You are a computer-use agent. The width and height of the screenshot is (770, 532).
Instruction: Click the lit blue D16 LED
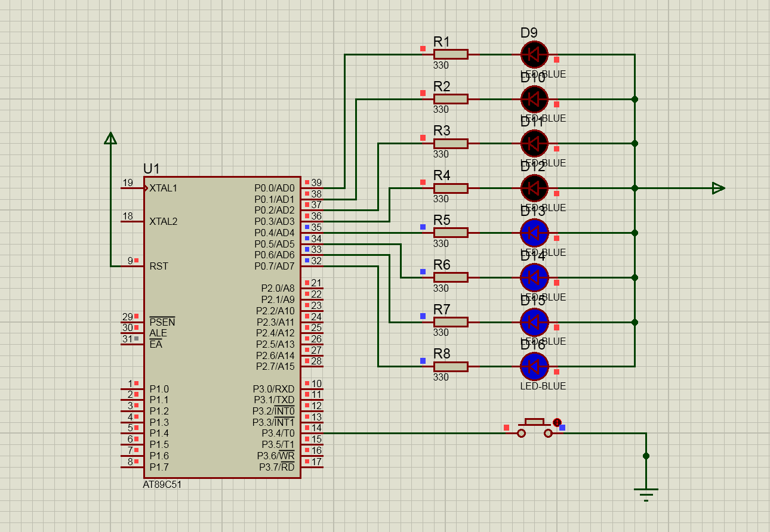coord(534,366)
